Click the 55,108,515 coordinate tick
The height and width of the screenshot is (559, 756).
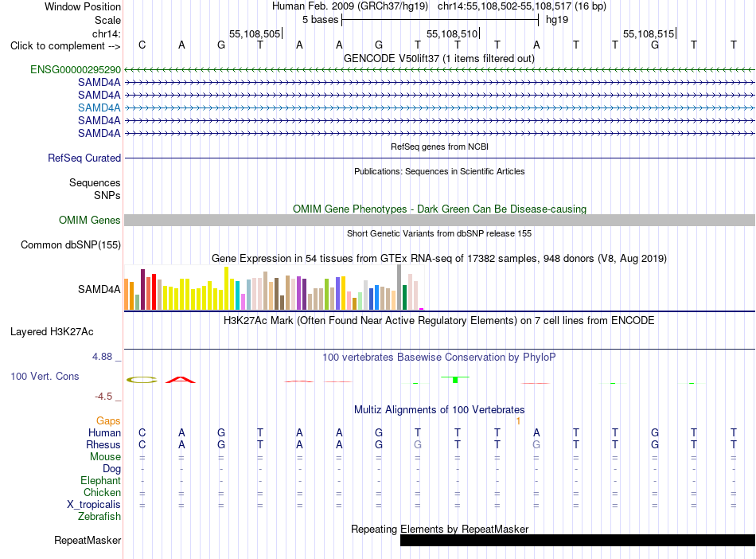point(649,33)
